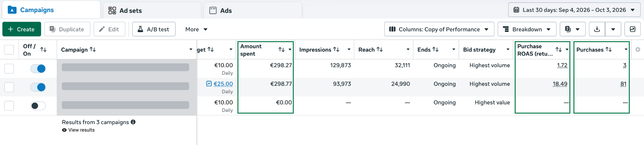This screenshot has width=644, height=145.
Task: Select the €10.00 budget of the first campaign
Action: [x=224, y=65]
